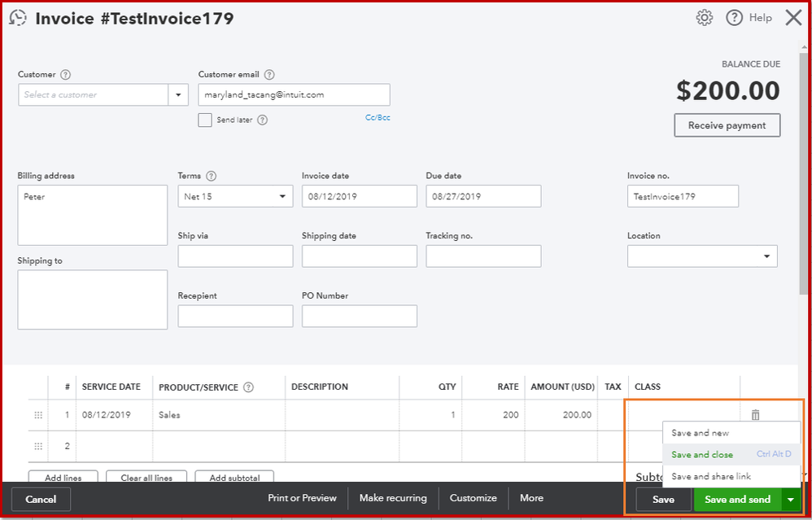Click the Shipping to text box
Screen dimensions: 812x520
93,299
